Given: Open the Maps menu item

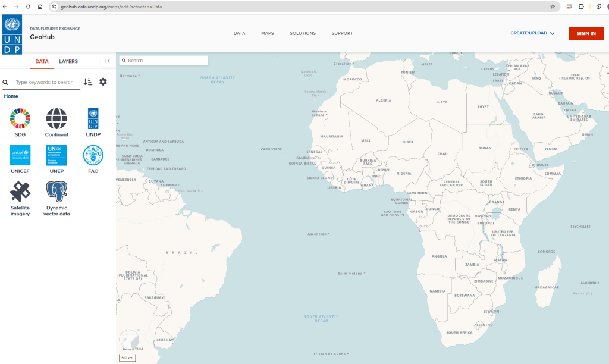Looking at the screenshot, I should click(x=268, y=33).
